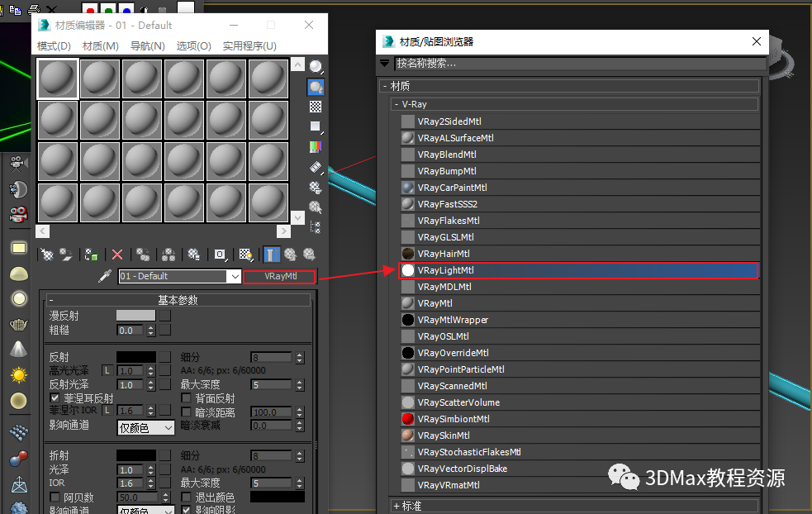Image resolution: width=812 pixels, height=514 pixels.
Task: Click the Go to Parent icon
Action: pos(290,255)
